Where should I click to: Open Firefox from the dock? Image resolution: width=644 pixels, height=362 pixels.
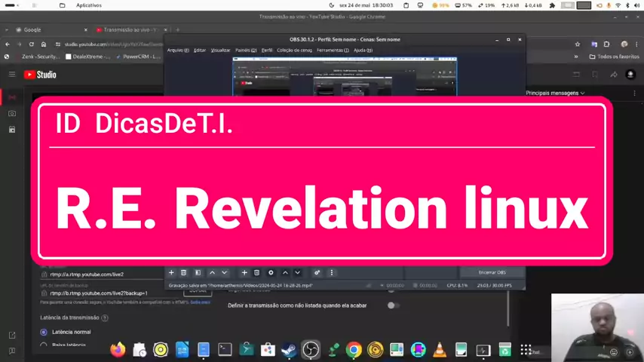click(118, 349)
